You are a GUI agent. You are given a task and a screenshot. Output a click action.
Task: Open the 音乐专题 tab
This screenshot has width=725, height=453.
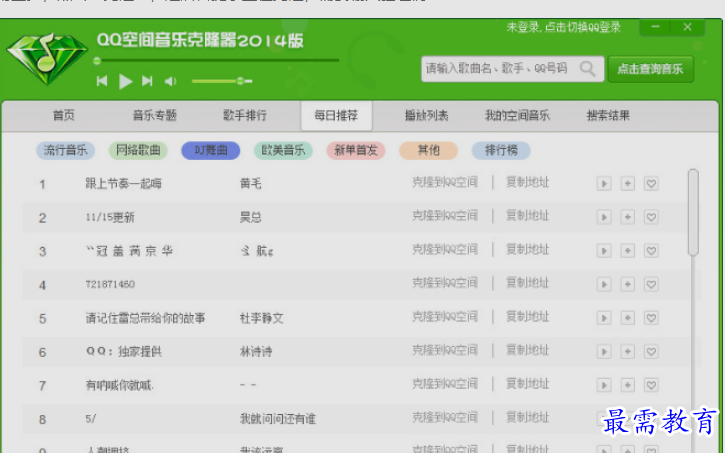[x=155, y=115]
